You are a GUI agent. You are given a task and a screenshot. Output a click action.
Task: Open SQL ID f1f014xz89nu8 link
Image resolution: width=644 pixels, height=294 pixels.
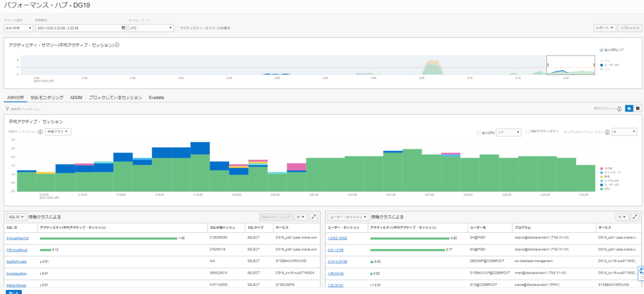pos(17,249)
